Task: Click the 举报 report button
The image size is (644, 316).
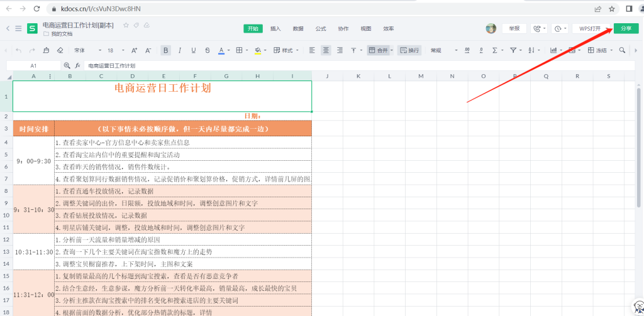Action: [x=514, y=28]
